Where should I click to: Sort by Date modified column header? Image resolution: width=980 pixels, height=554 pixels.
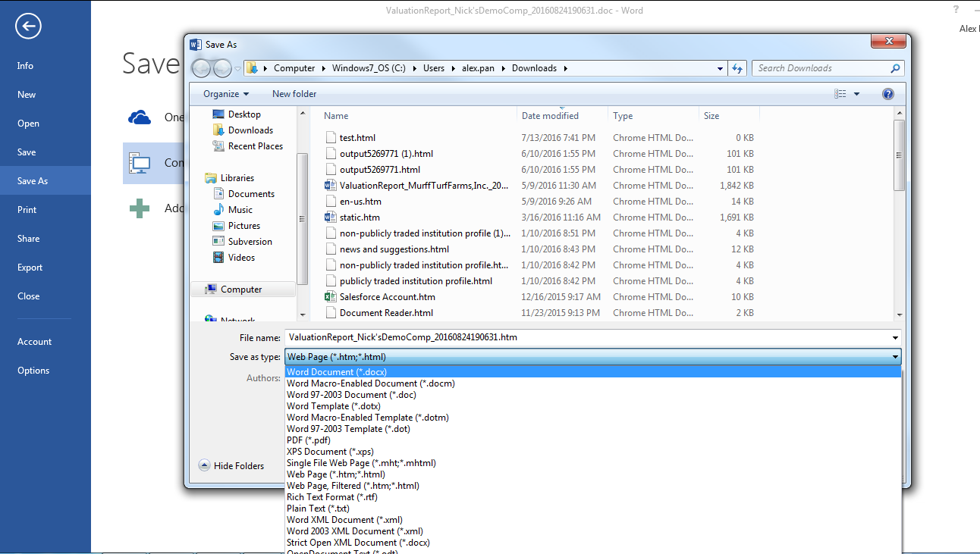click(562, 116)
